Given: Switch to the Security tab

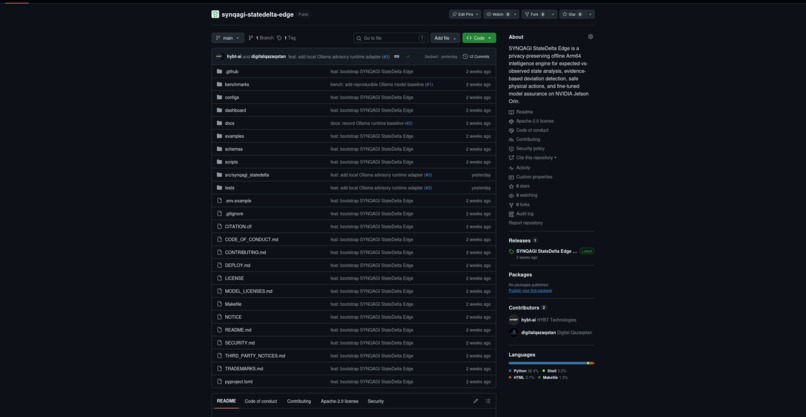Looking at the screenshot, I should pos(376,401).
